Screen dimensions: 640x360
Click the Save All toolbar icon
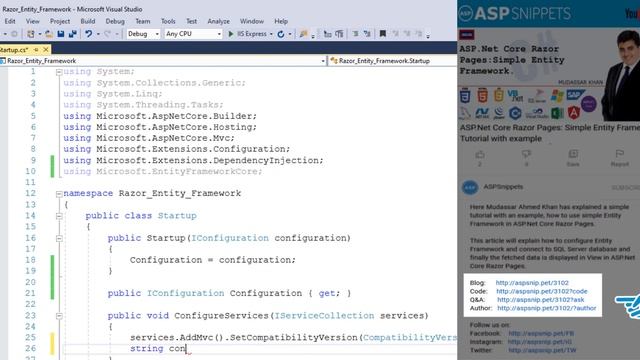pyautogui.click(x=73, y=34)
